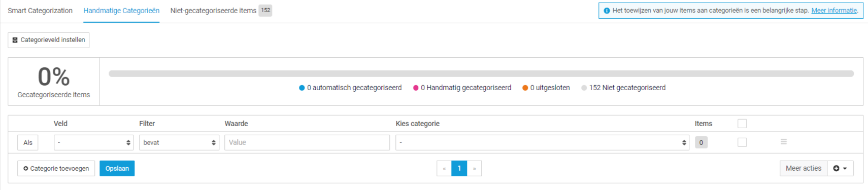Switch to the Smart Categorization tab
Image resolution: width=868 pixels, height=190 pixels.
[x=40, y=11]
